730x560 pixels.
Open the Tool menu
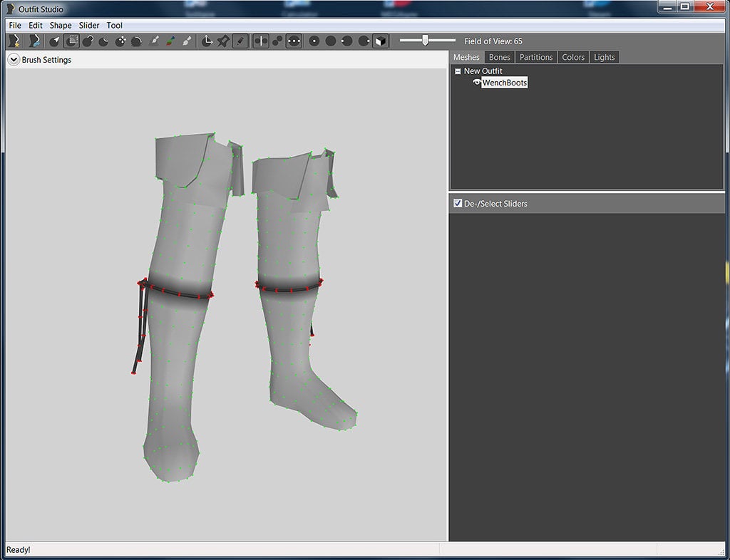coord(114,25)
